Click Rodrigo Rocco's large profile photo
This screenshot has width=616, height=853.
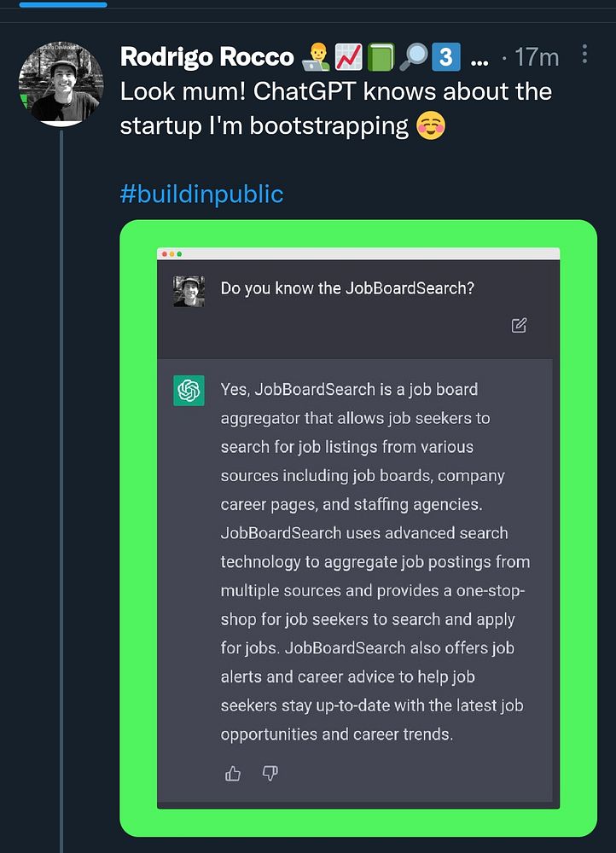[61, 84]
